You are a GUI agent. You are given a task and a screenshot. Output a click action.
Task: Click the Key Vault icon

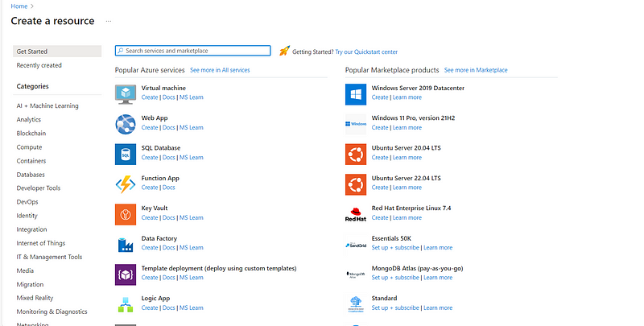[126, 214]
